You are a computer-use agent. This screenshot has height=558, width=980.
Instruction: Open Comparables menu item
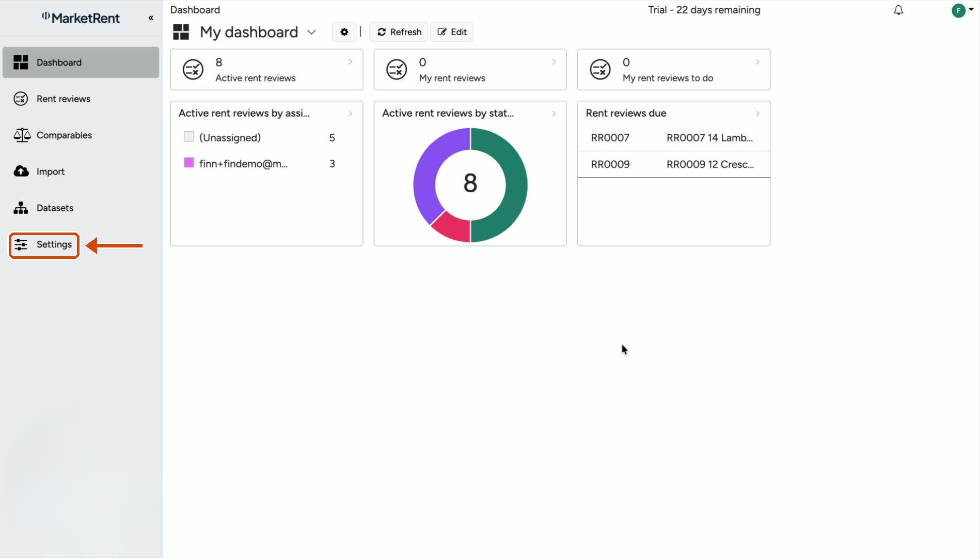81,135
